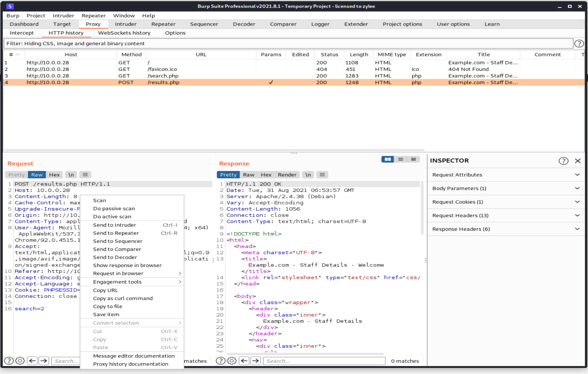The image size is (588, 374).
Task: Close the Inspector panel
Action: click(x=578, y=161)
